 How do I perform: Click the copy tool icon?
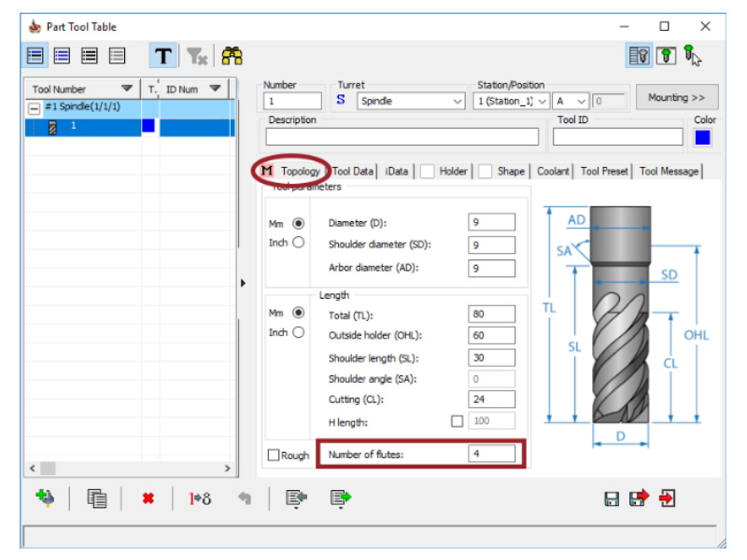[96, 497]
